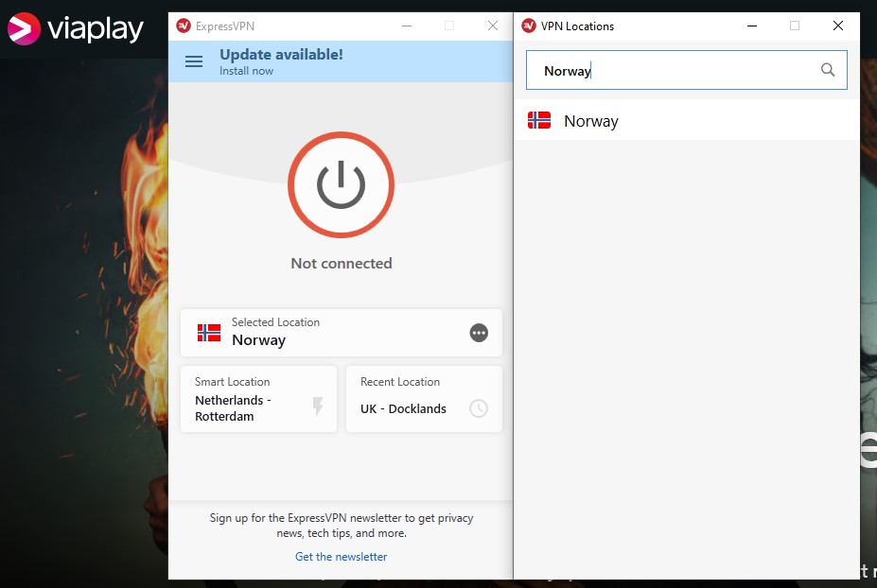Viewport: 877px width, 588px height.
Task: Open the location picker ellipsis button
Action: pyautogui.click(x=479, y=333)
